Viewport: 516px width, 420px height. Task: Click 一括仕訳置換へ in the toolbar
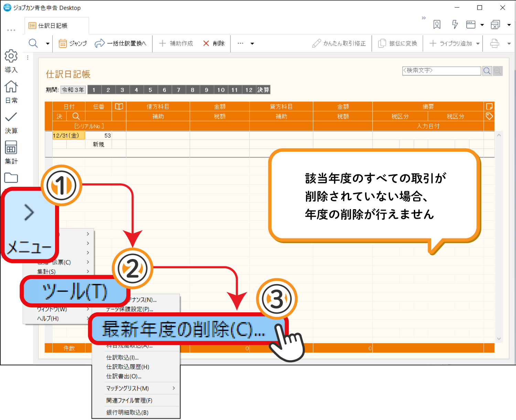tap(120, 43)
